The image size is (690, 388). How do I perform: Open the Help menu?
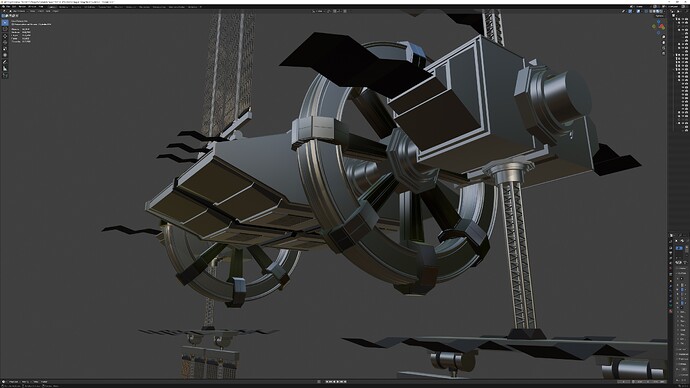coord(41,7)
